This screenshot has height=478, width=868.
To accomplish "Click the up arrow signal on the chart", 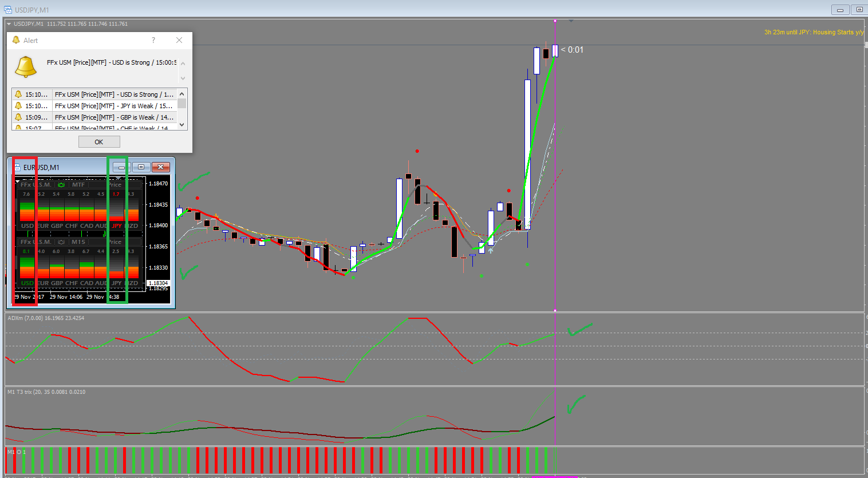I will [x=490, y=250].
